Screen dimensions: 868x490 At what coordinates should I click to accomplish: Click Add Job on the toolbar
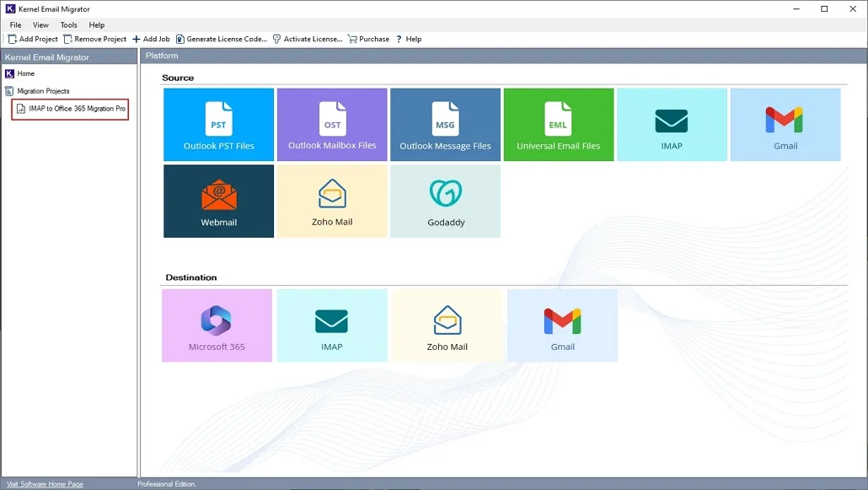coord(151,39)
